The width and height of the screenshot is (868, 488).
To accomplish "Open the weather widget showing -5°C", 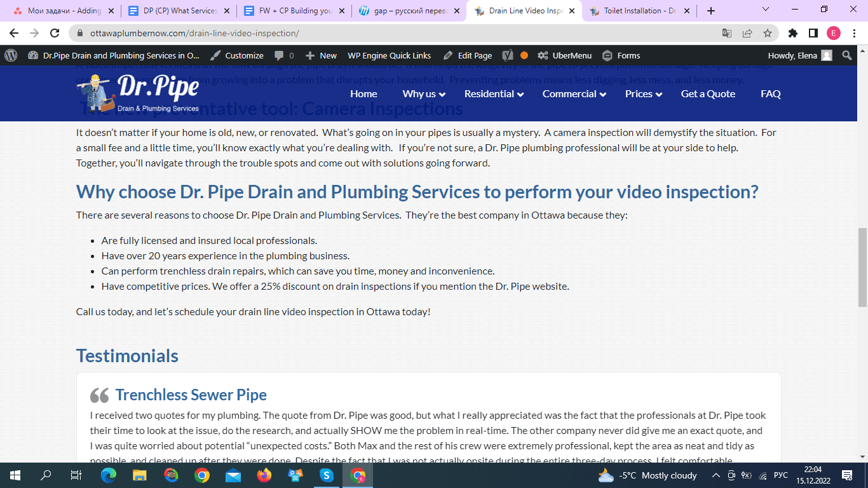I will pyautogui.click(x=647, y=475).
